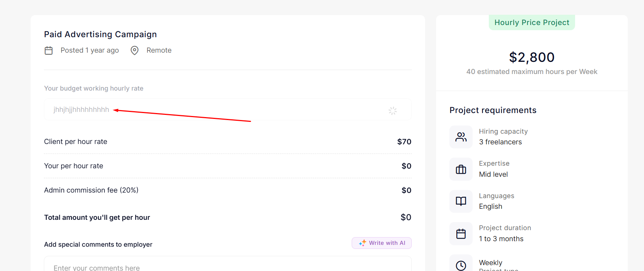Click the Total amount per hour $0 value
Viewport: 644px width, 271px height.
[405, 217]
